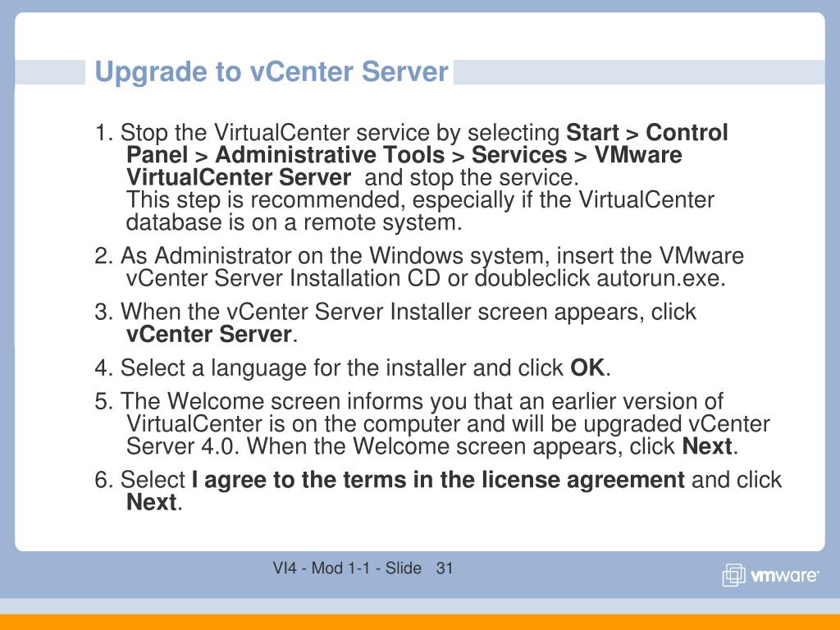
Task: Click the VMware logo icon
Action: pos(734,575)
